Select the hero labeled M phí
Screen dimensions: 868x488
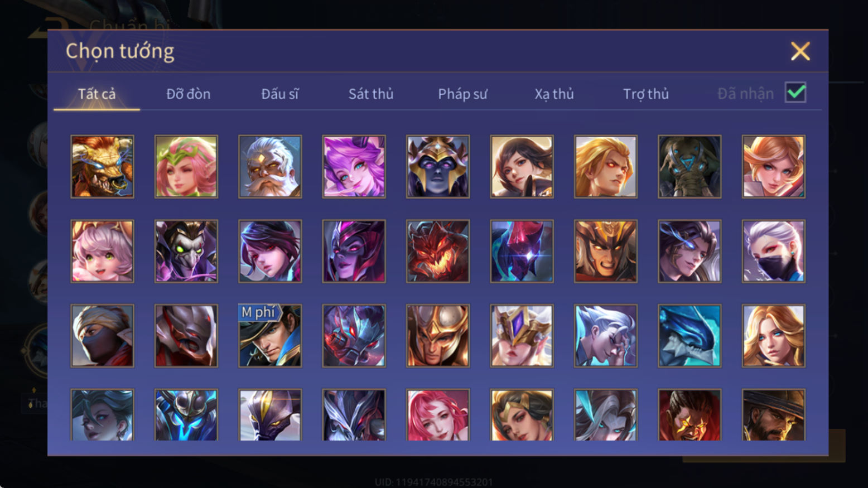tap(270, 336)
